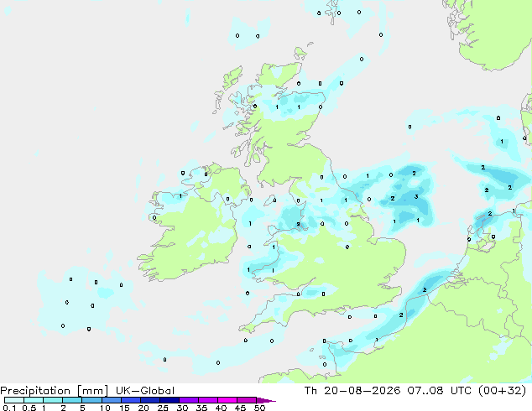Pick the 1–2 mm legend color swatch
This screenshot has width=532, height=411.
click(53, 400)
